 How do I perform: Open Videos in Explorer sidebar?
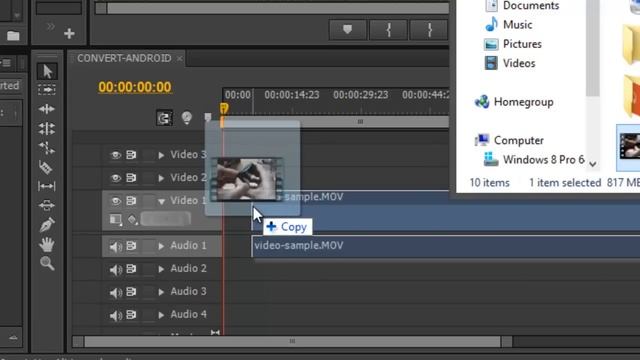pos(519,63)
